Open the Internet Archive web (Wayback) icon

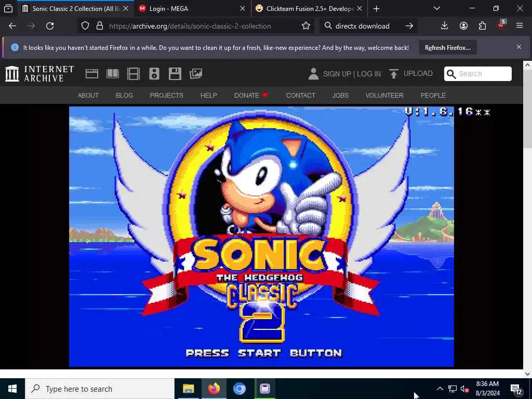(91, 74)
